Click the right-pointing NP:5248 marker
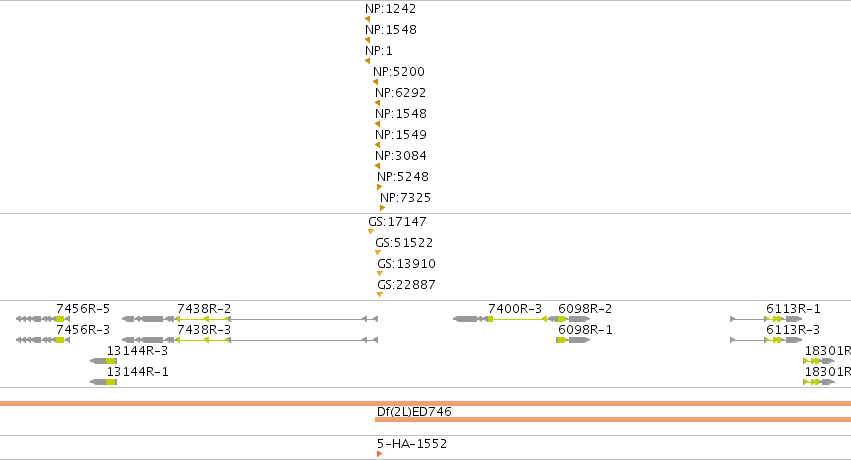Screen dimensions: 851x460 (x=379, y=187)
